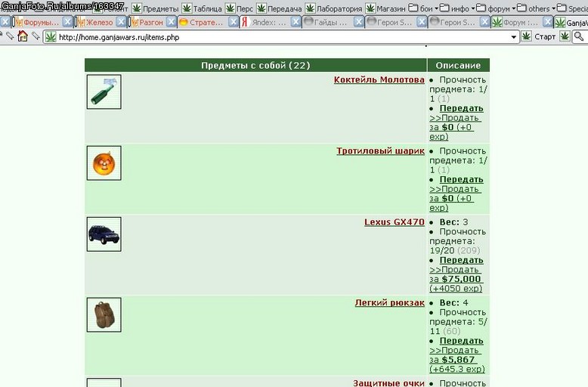Expand the инфо bookmark folder

pos(457,8)
